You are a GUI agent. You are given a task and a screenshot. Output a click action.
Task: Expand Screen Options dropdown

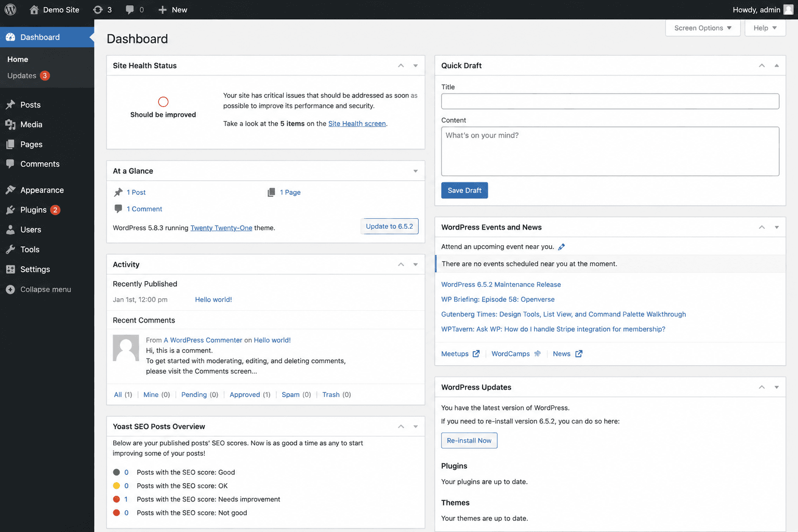pyautogui.click(x=702, y=28)
